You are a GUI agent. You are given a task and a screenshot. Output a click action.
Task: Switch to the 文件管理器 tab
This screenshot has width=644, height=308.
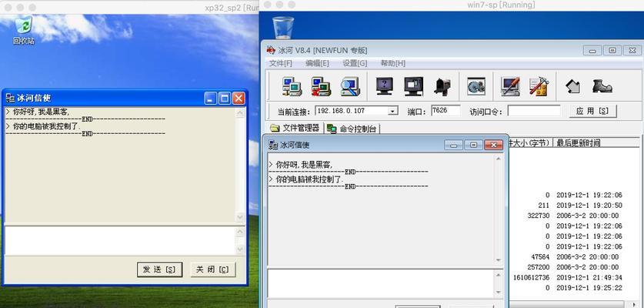coord(295,128)
